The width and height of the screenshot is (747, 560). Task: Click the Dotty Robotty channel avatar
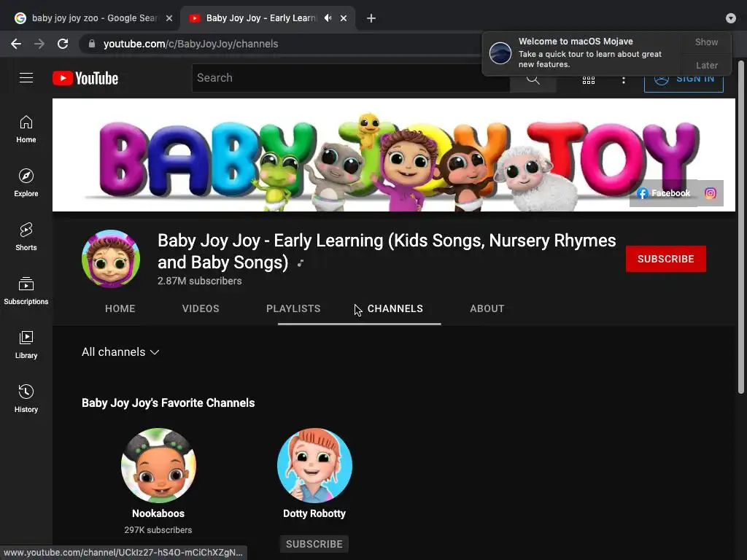314,465
